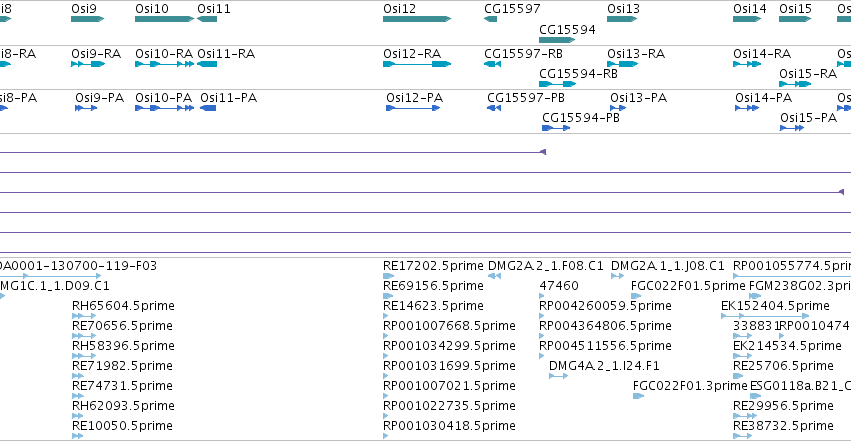
Task: Select the RP001007021.5prime EST entry
Action: coord(449,386)
